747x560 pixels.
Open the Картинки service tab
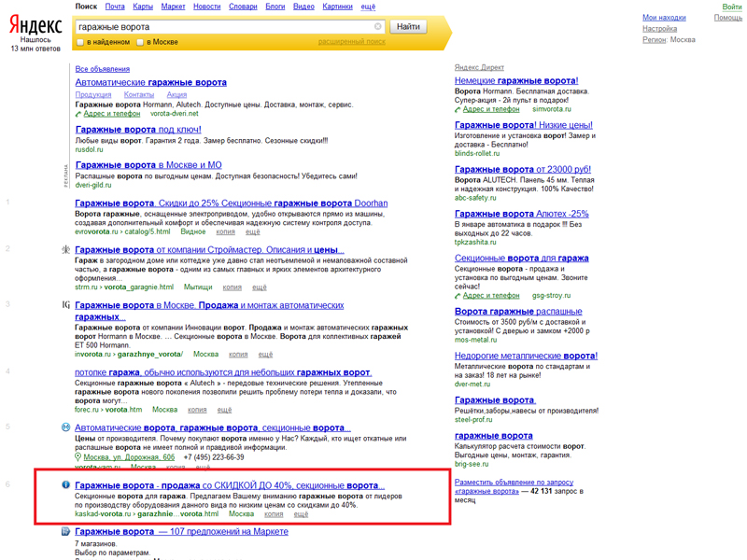(x=337, y=7)
